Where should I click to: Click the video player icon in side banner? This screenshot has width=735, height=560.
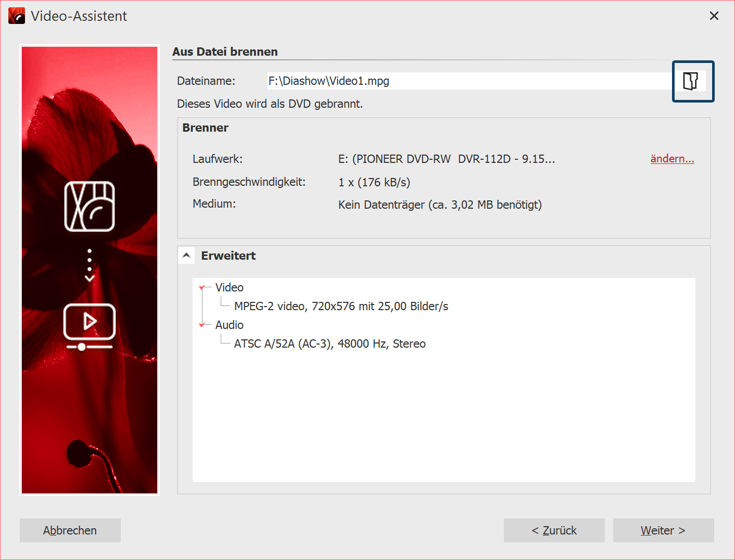tap(90, 326)
